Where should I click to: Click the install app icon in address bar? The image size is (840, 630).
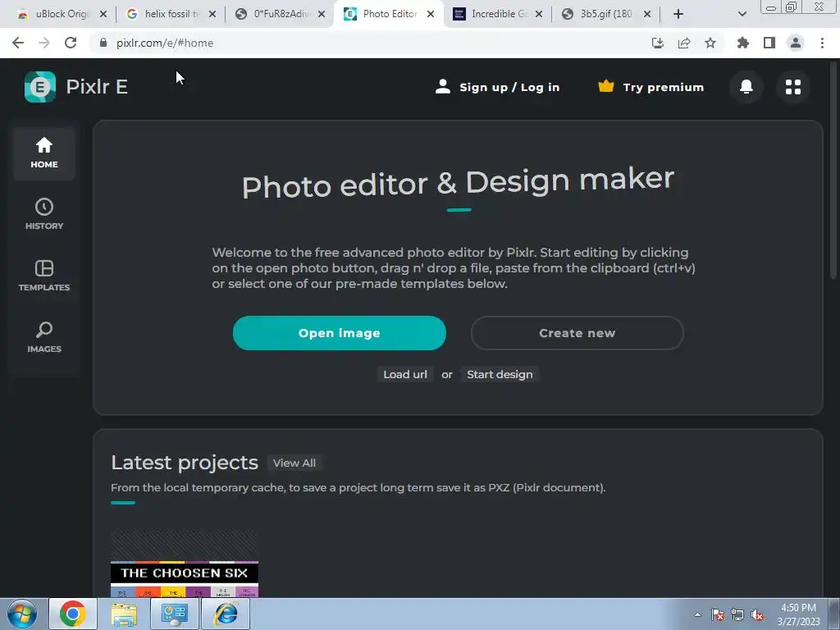click(657, 43)
